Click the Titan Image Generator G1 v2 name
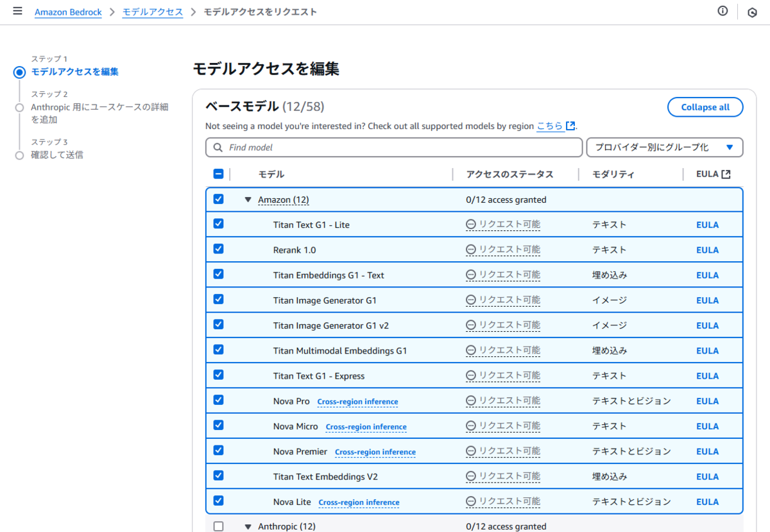Image resolution: width=770 pixels, height=532 pixels. 331,325
